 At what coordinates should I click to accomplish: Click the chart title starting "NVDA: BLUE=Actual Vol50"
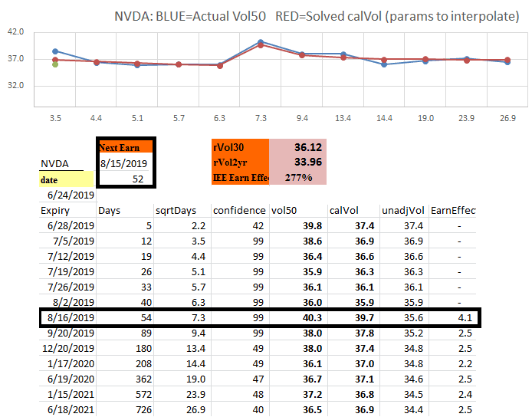[x=317, y=16]
